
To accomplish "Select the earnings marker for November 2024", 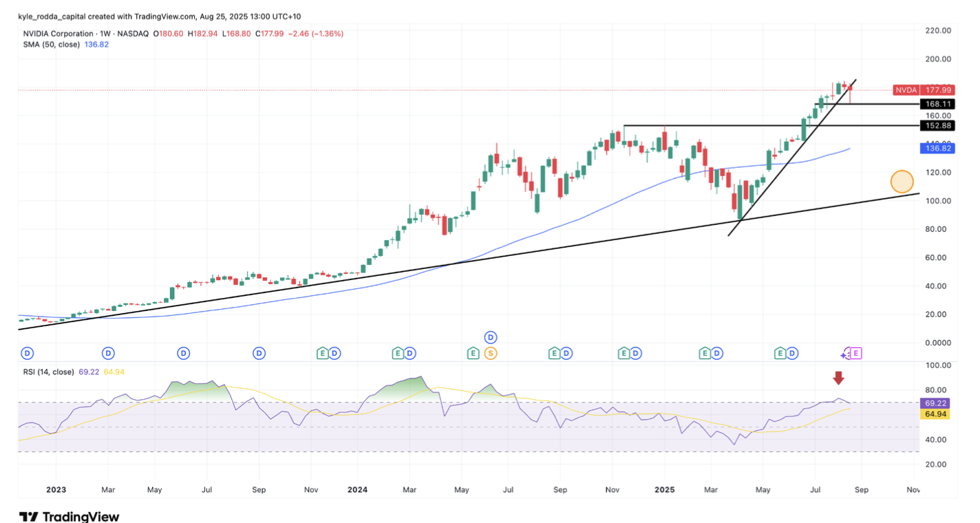I will click(624, 353).
